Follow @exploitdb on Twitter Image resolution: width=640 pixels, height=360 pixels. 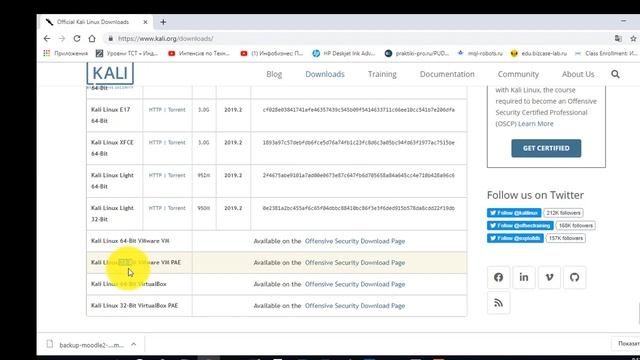pyautogui.click(x=515, y=238)
